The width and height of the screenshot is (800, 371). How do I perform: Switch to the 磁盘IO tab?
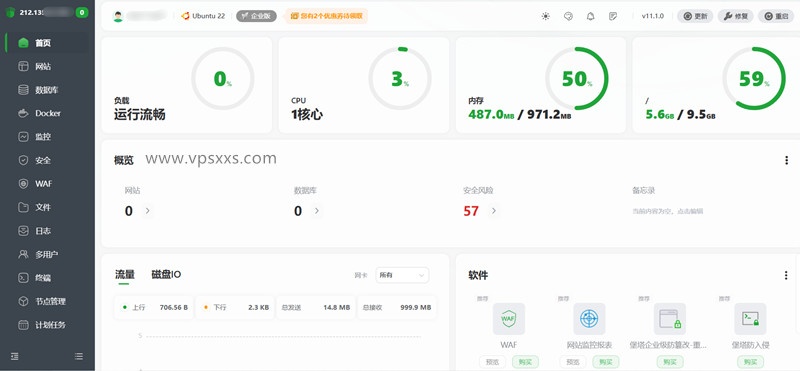166,275
